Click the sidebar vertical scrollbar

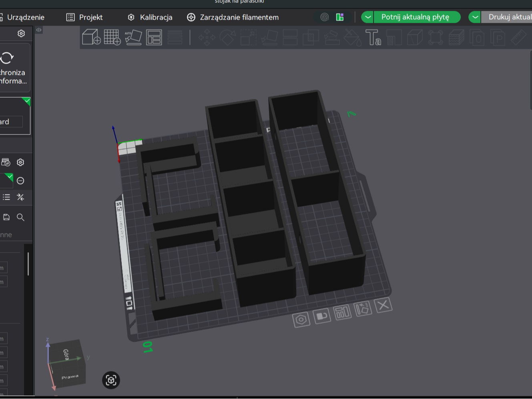(x=28, y=264)
